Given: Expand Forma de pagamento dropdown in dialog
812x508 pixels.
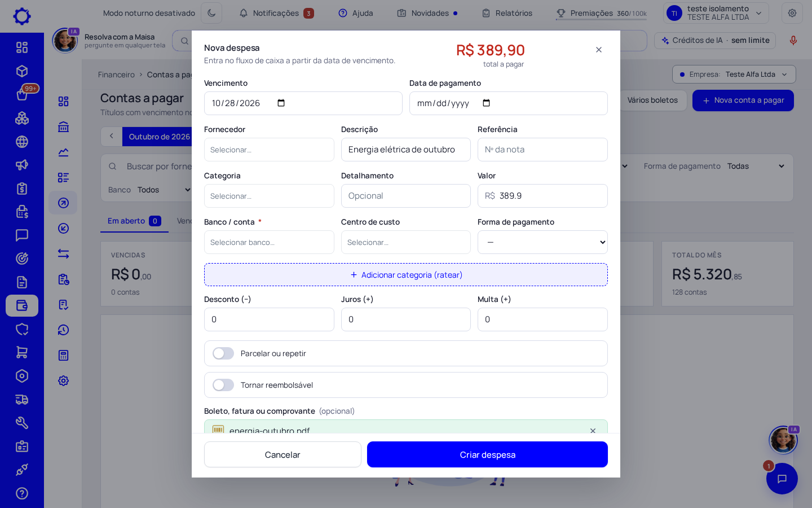Looking at the screenshot, I should pyautogui.click(x=542, y=242).
